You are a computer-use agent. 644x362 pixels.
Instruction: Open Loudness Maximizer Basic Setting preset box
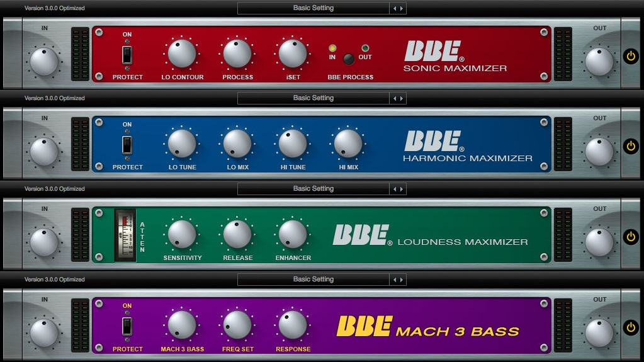tap(314, 189)
